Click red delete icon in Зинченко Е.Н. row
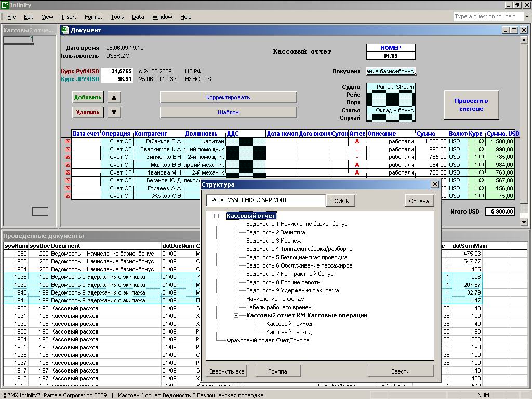Screen dimensions: 532x399 point(68,157)
